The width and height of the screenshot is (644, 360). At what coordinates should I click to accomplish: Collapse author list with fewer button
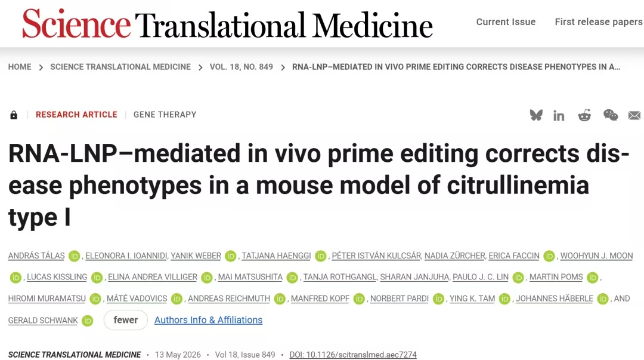125,320
